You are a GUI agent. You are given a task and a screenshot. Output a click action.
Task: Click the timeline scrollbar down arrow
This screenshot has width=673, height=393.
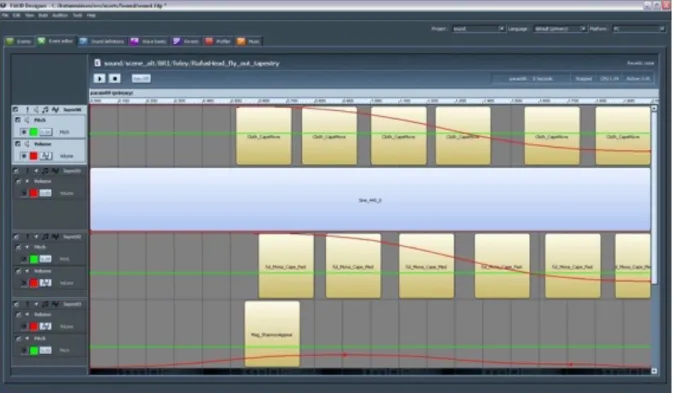[x=654, y=371]
